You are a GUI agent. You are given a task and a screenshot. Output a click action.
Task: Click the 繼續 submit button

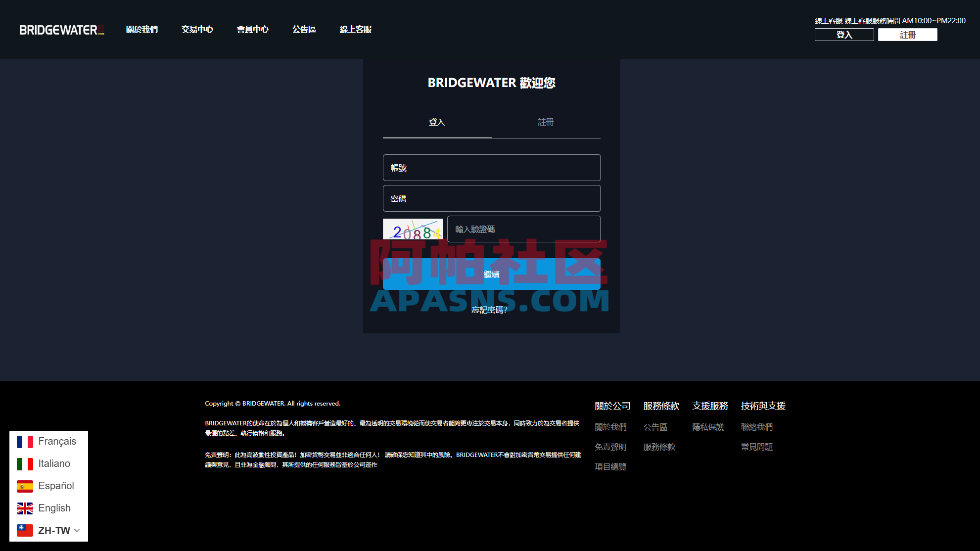(491, 274)
